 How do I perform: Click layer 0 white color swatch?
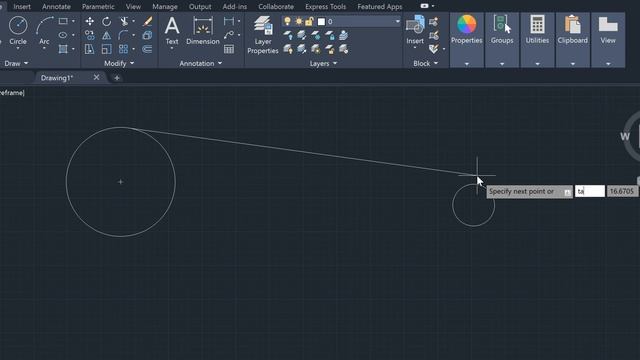click(x=321, y=21)
